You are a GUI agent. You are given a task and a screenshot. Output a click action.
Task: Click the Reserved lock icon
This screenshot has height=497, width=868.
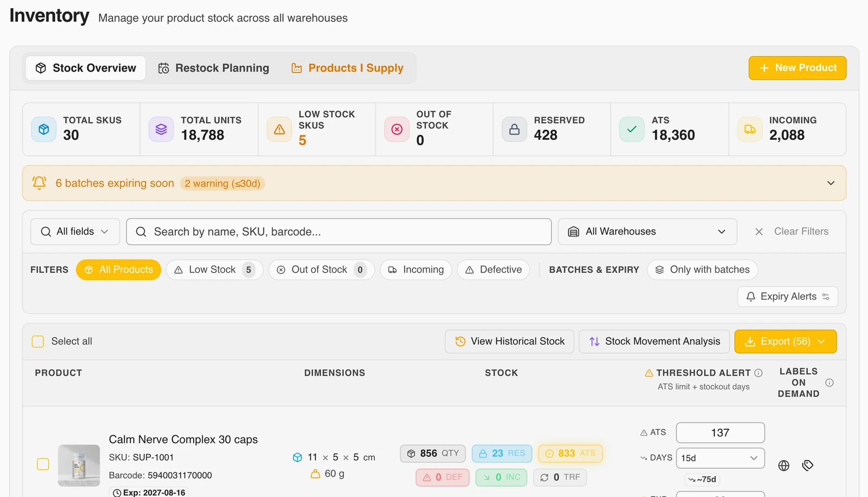pos(514,130)
